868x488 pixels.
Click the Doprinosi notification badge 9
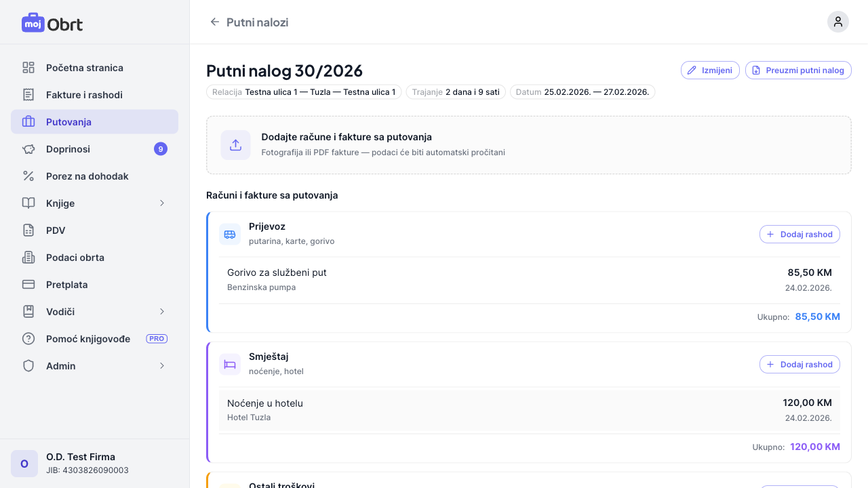click(x=160, y=149)
